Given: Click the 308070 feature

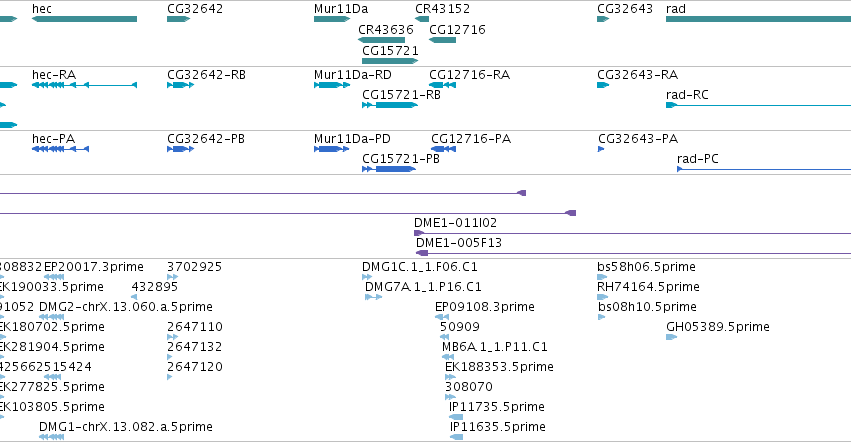Looking at the screenshot, I should click(x=450, y=397).
